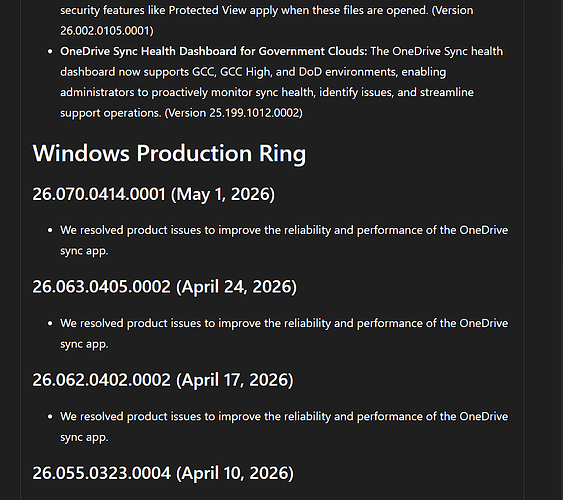Click the 26.055.0323.0004 (April 10, 2026) heading
563x500 pixels.
tap(163, 473)
